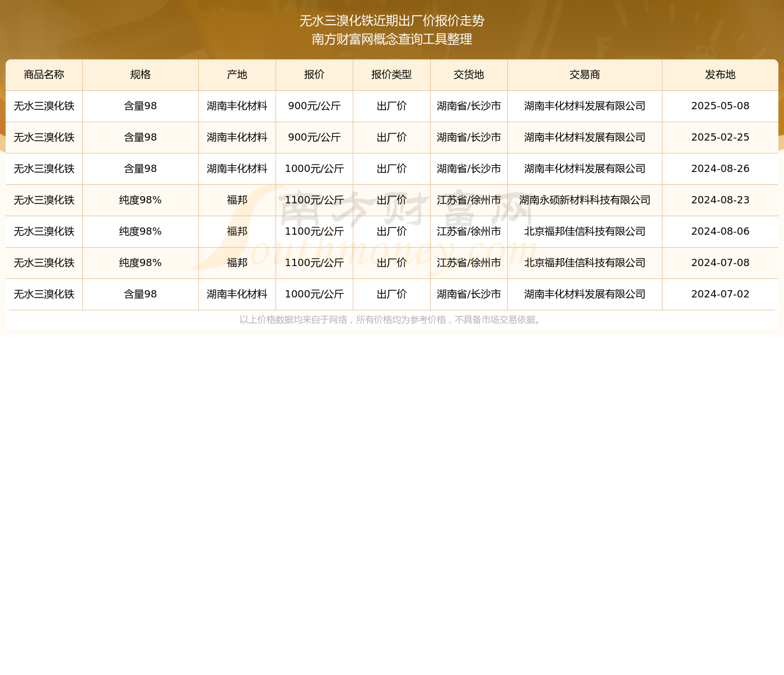
Task: Click 1100元/公斤 in the 2024-08-06 row
Action: pyautogui.click(x=314, y=231)
